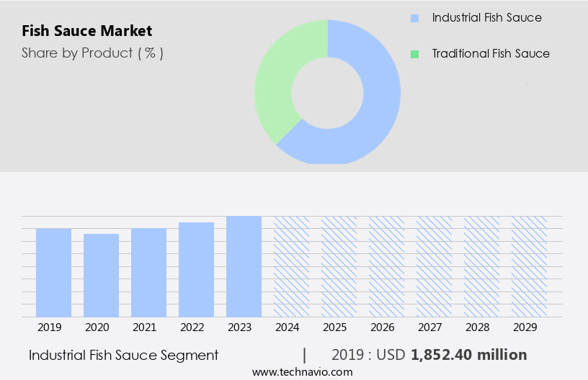588x380 pixels.
Task: Click the hatched forecast bar for 2029
Action: (530, 266)
